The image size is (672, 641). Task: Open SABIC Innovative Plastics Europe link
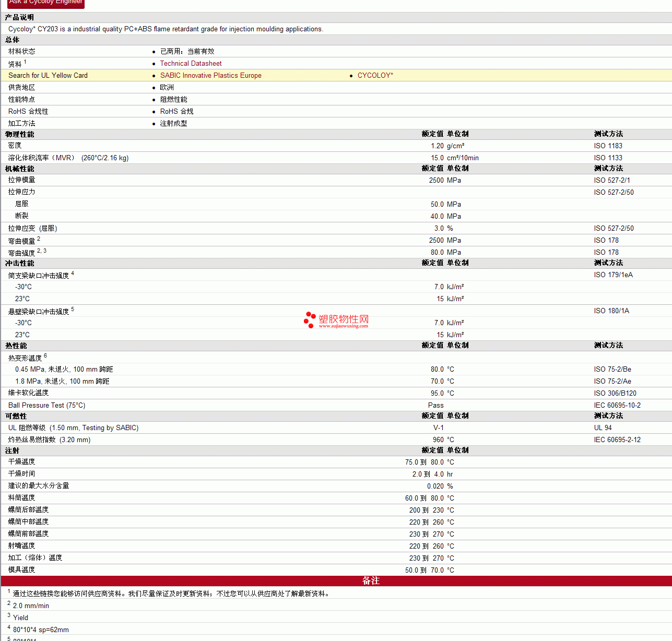tap(210, 75)
